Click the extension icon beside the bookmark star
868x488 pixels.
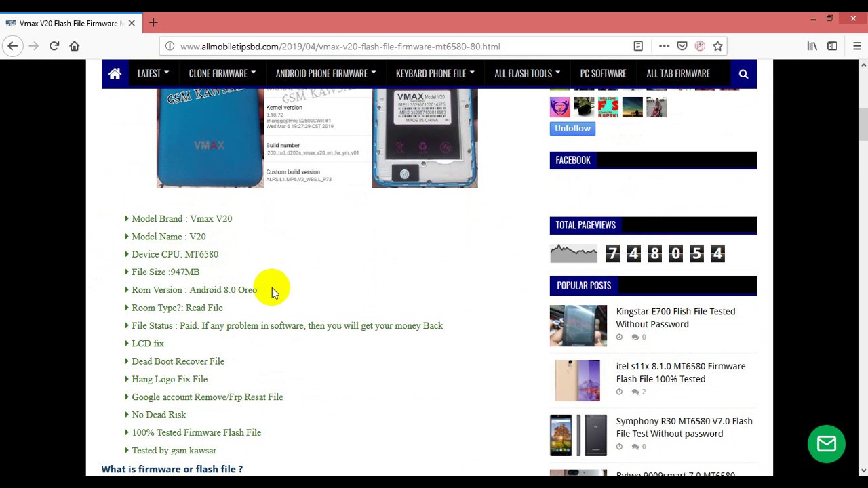[x=700, y=46]
